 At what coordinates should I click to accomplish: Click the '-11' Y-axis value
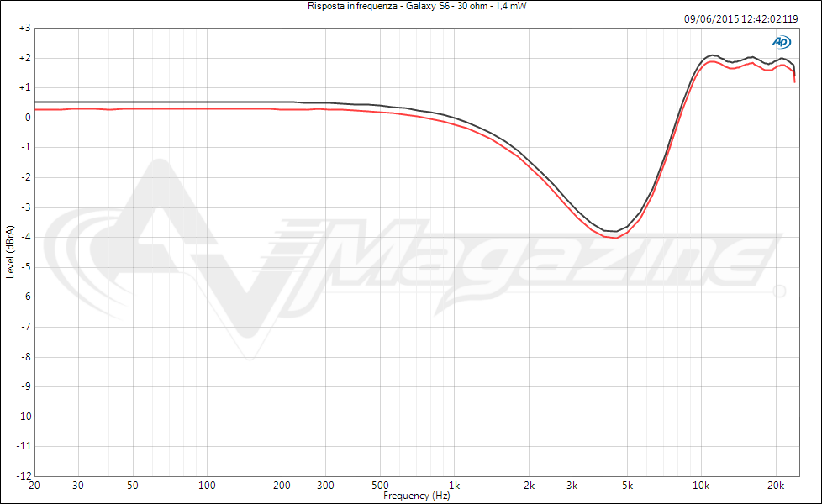pyautogui.click(x=24, y=446)
